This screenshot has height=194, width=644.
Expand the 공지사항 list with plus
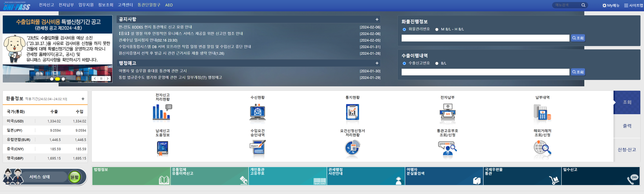pos(377,19)
